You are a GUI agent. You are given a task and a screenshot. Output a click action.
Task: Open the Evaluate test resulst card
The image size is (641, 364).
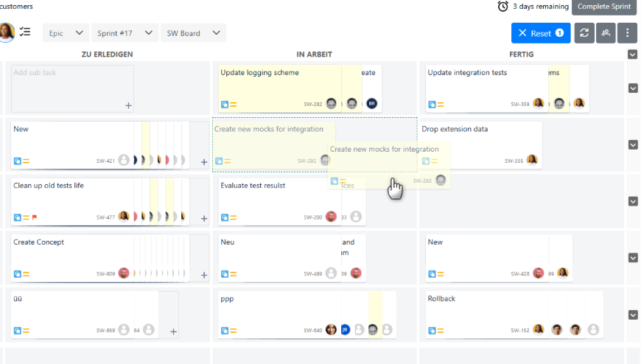280,201
